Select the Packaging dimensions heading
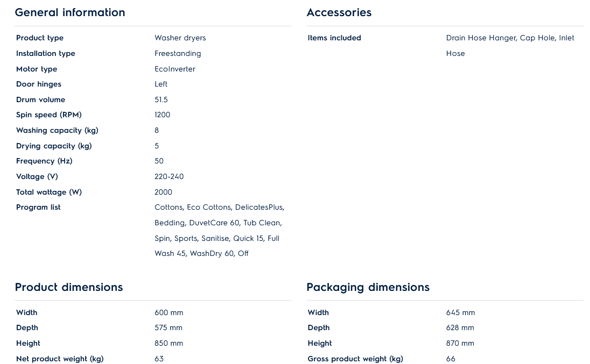The width and height of the screenshot is (590, 364). pyautogui.click(x=368, y=287)
